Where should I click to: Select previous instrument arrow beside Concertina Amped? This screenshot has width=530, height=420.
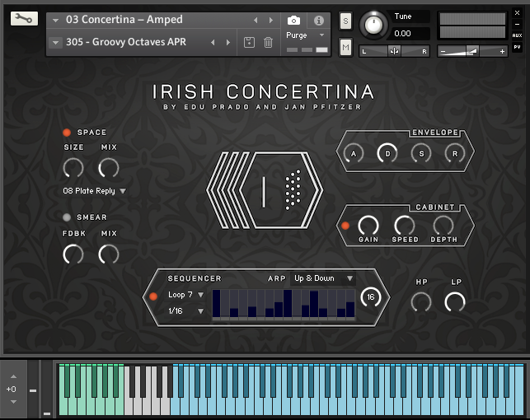pos(256,20)
